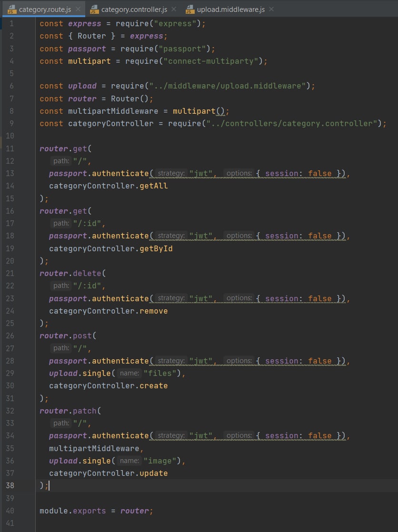Click passport.authenticate on line 13
The height and width of the screenshot is (532, 398).
pyautogui.click(x=99, y=174)
